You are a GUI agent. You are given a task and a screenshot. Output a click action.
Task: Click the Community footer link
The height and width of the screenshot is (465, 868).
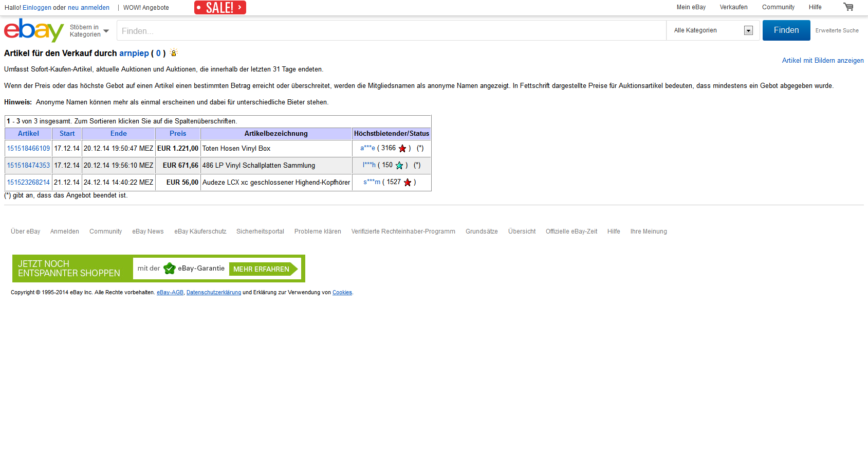(106, 231)
